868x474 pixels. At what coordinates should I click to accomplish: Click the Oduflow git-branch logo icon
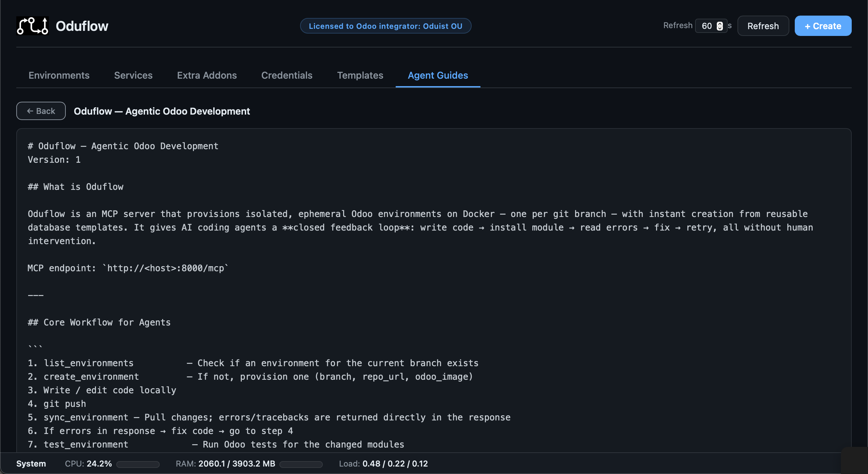pos(33,26)
